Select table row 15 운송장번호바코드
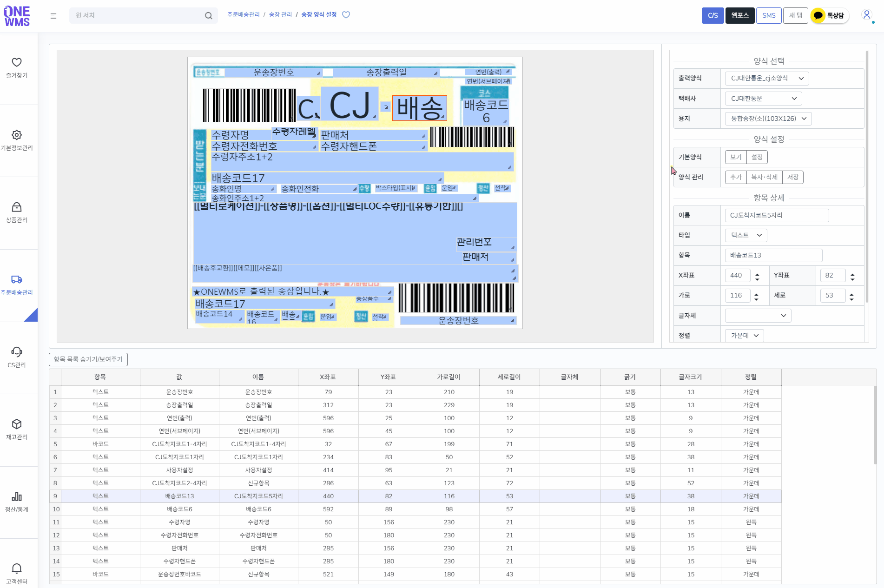 416,575
